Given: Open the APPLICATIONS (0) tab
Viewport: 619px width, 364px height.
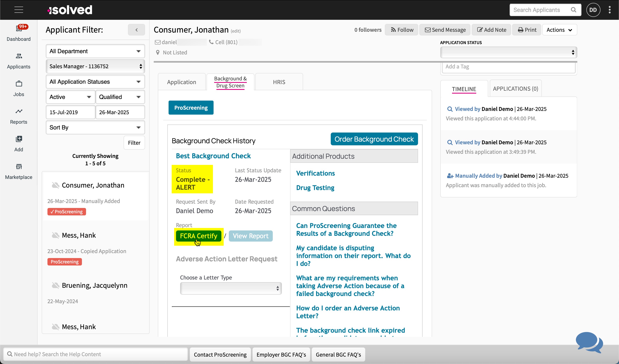Looking at the screenshot, I should (515, 89).
